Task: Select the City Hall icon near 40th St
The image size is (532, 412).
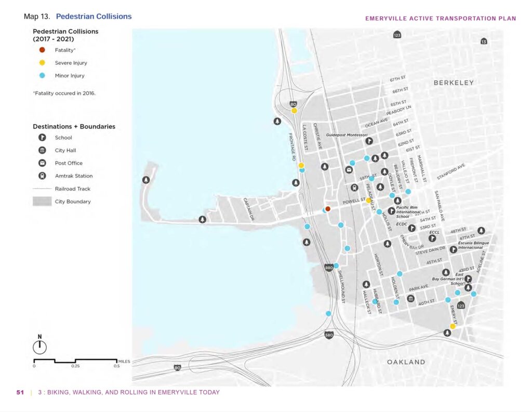Action: coord(410,299)
